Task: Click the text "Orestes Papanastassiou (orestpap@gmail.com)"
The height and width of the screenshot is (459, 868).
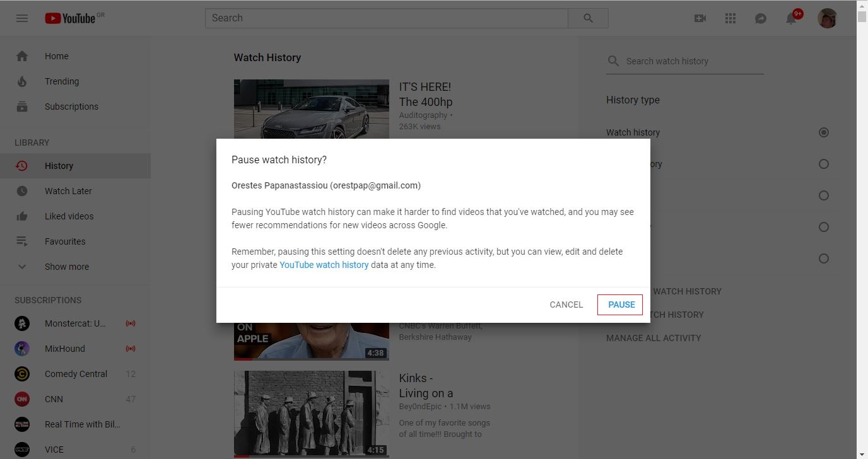Action: (326, 185)
